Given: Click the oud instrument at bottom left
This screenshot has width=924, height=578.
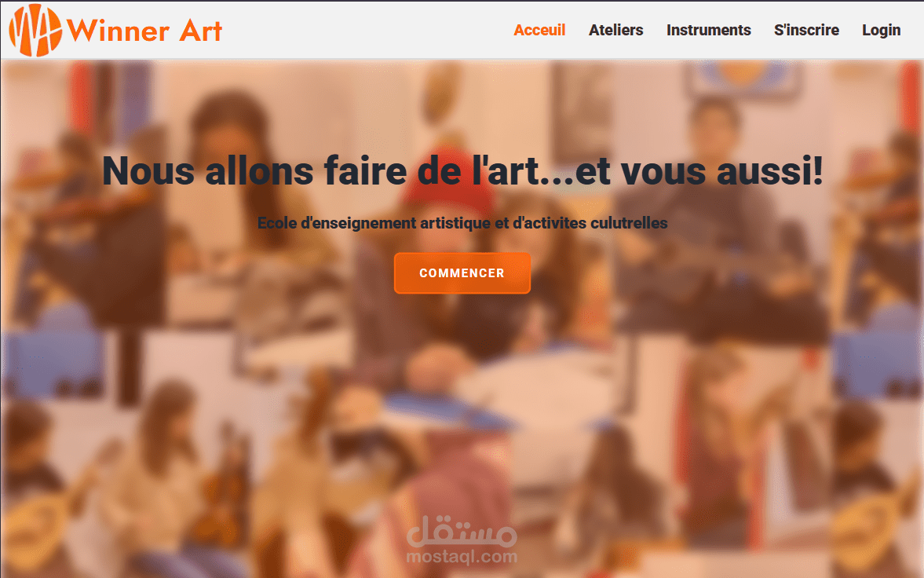Looking at the screenshot, I should pos(35,519).
